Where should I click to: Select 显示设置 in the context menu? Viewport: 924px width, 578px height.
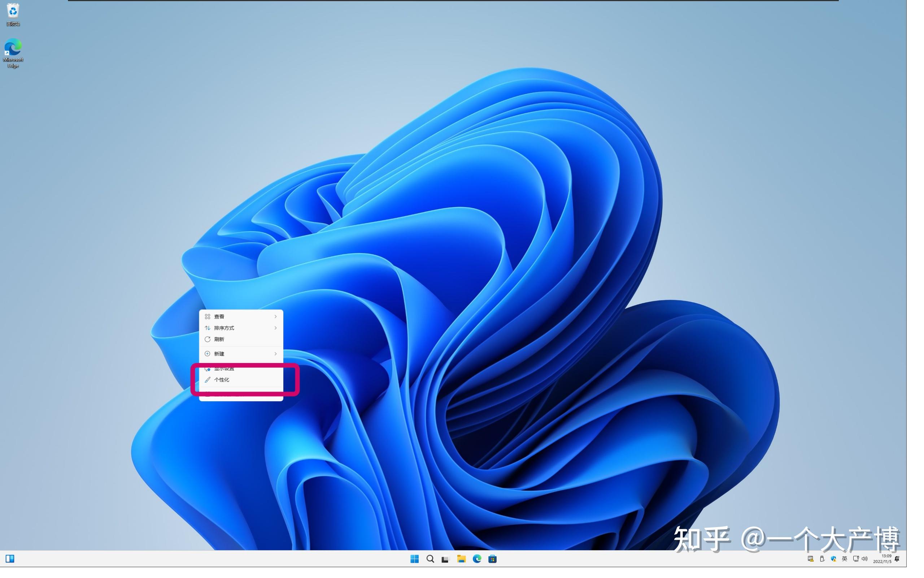(241, 368)
